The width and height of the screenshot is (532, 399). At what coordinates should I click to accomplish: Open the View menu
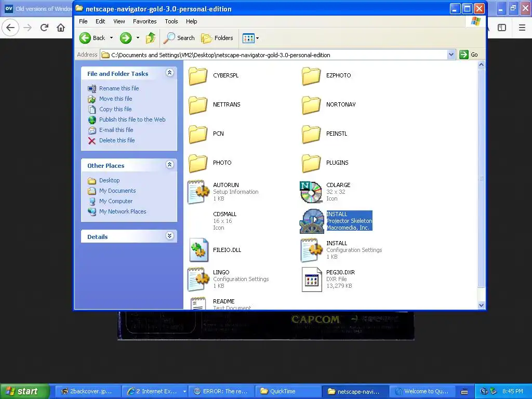tap(119, 21)
